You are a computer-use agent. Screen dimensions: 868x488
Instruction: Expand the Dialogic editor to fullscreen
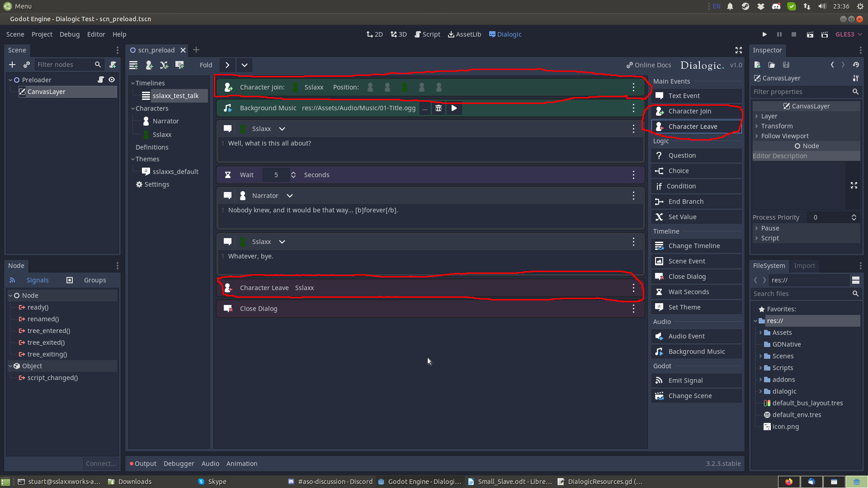(x=739, y=50)
